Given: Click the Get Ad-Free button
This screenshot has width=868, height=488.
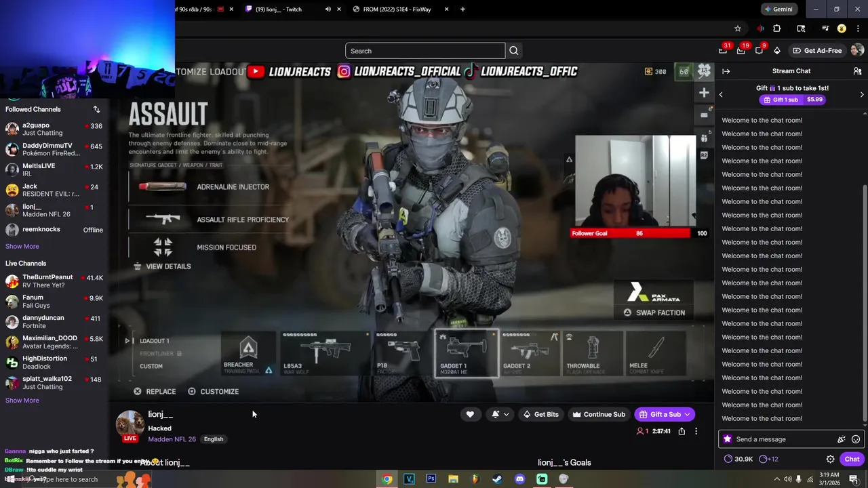Looking at the screenshot, I should [816, 50].
